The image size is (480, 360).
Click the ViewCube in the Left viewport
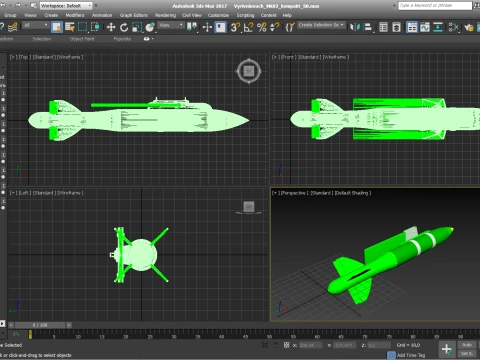pyautogui.click(x=249, y=207)
